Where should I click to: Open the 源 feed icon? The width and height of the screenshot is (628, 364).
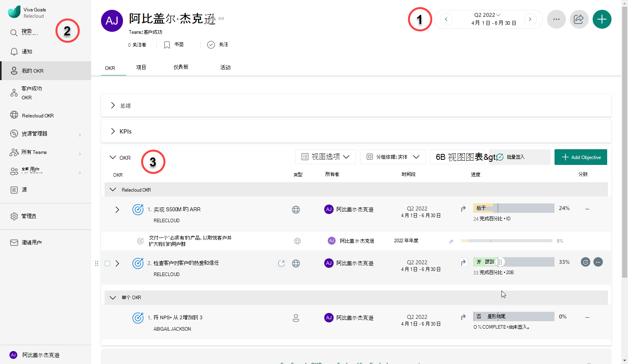click(x=14, y=190)
